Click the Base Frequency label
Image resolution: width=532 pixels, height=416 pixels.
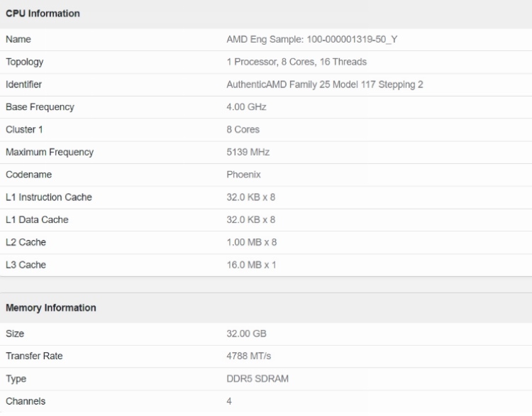coord(40,107)
